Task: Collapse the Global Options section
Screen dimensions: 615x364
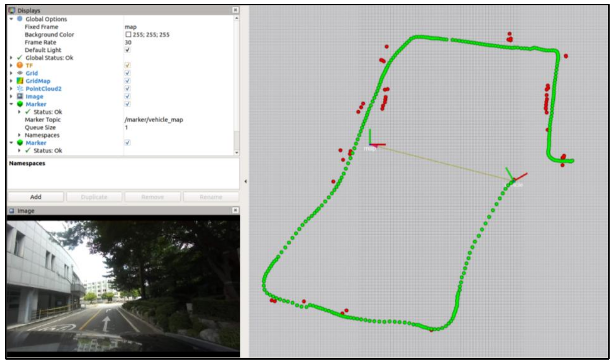Action: (x=11, y=19)
